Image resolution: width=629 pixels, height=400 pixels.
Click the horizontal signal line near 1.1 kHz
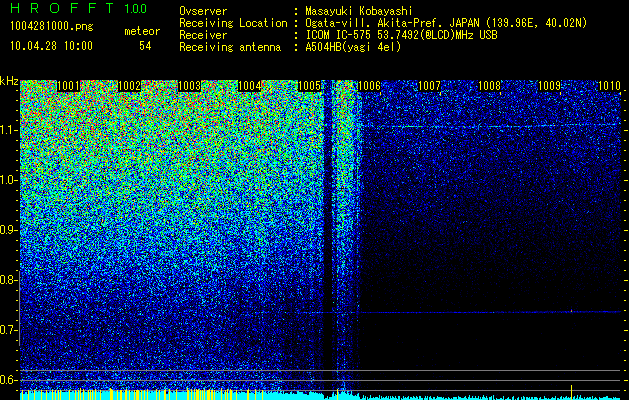489,126
